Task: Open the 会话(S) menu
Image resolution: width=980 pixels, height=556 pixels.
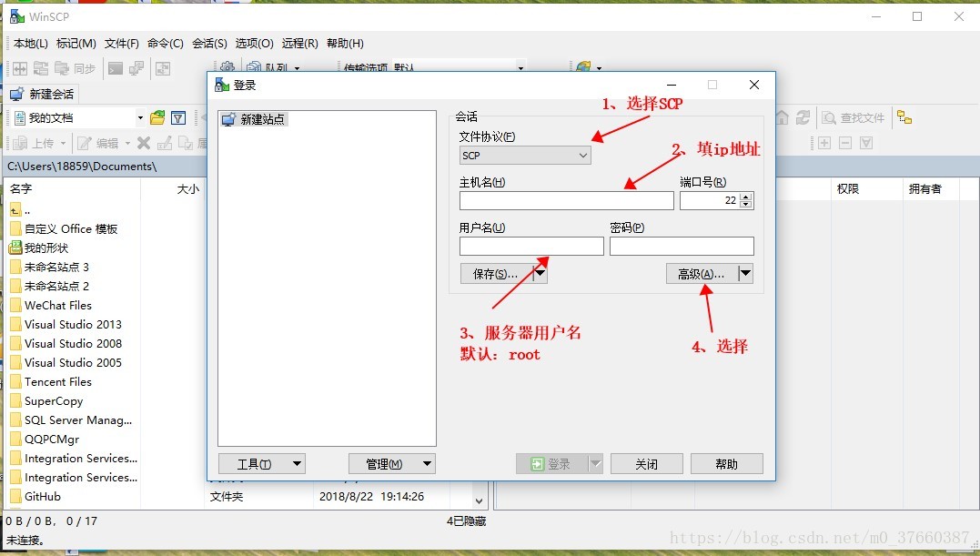Action: click(x=209, y=43)
